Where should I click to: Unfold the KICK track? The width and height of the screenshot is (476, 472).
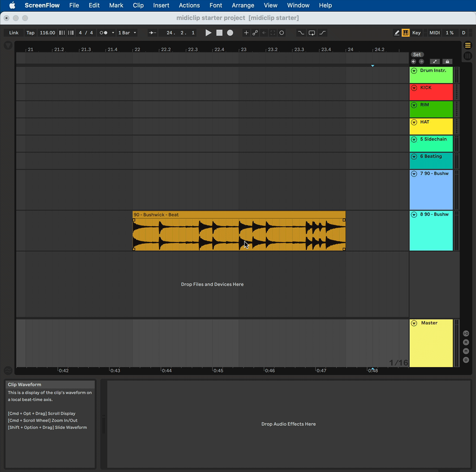coord(414,88)
